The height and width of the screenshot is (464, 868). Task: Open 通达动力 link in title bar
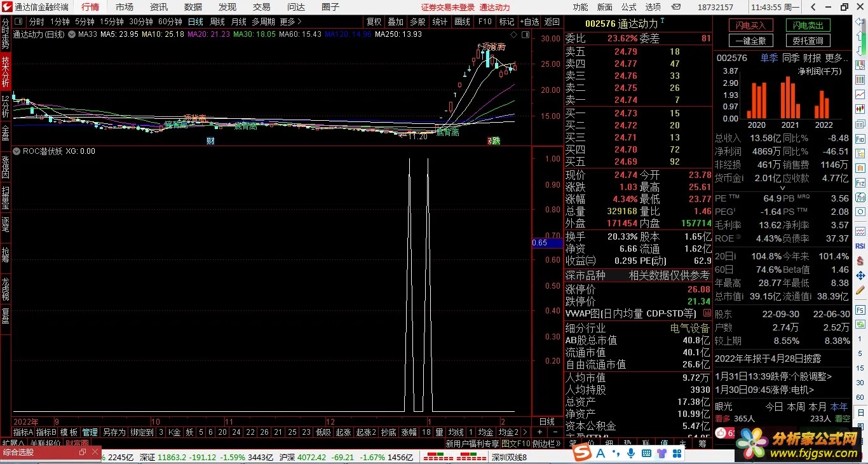point(494,8)
